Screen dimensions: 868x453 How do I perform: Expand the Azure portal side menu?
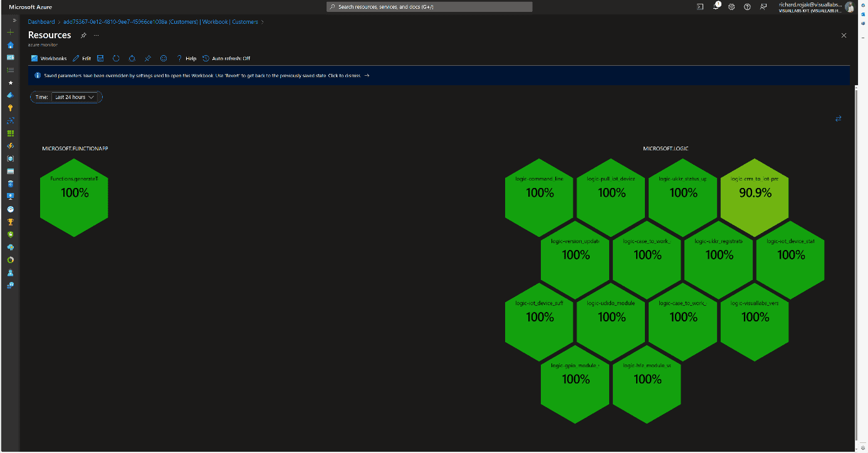click(x=14, y=21)
